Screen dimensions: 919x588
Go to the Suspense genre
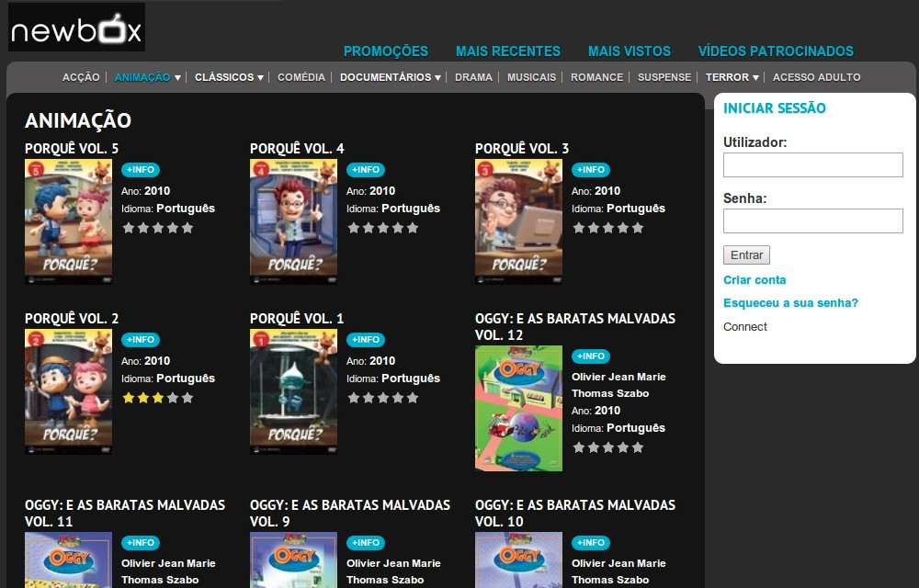[x=664, y=77]
